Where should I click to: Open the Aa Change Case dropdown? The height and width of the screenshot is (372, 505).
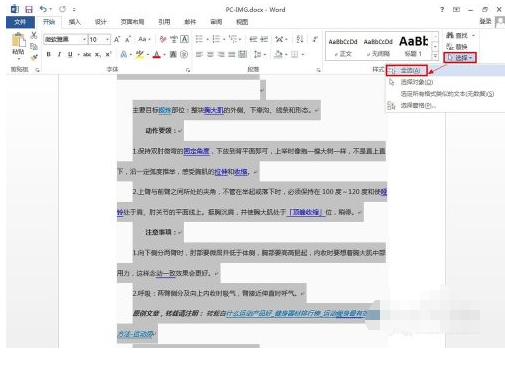144,39
